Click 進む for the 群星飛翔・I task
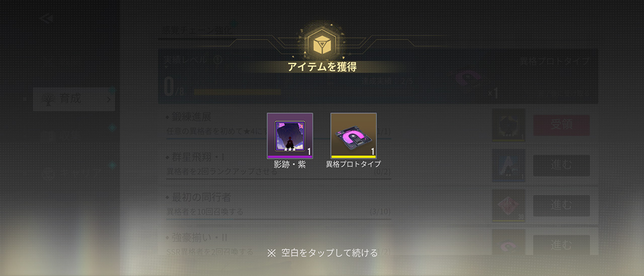The height and width of the screenshot is (276, 644). tap(561, 165)
